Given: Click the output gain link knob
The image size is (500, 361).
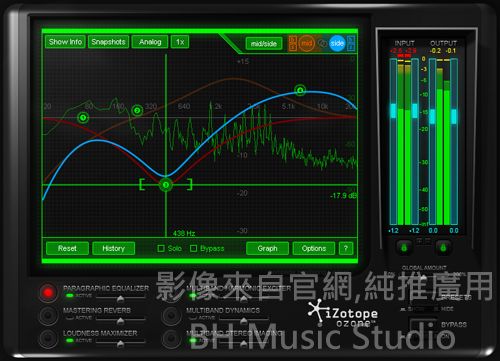Looking at the screenshot, I should (443, 248).
